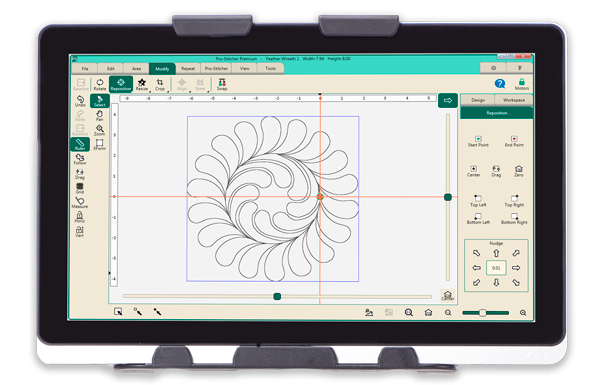The image size is (600, 385).
Task: Click the Bottom Right reposition button
Action: pos(514,219)
